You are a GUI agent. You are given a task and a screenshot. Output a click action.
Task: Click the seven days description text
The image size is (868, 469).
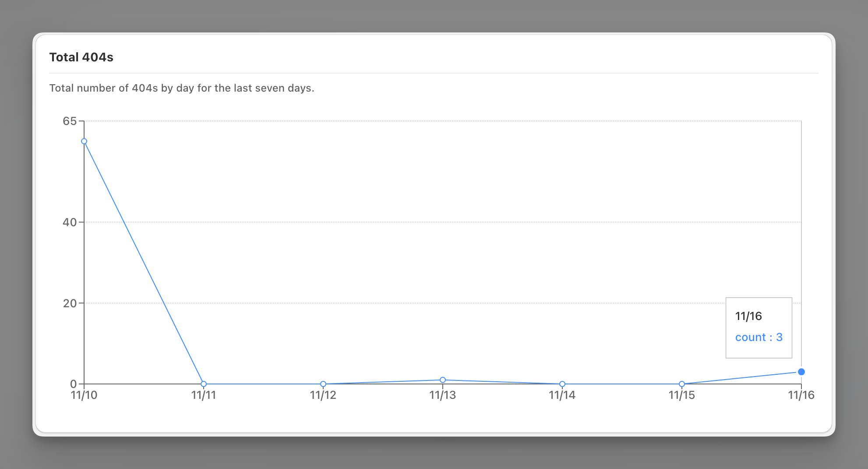[x=182, y=88]
